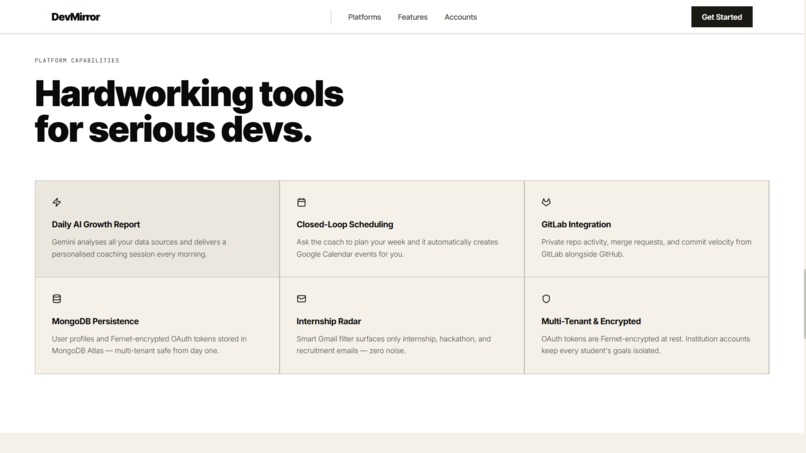806x453 pixels.
Task: Click the lightning bolt icon on Daily AI Growth Report
Action: coord(57,202)
